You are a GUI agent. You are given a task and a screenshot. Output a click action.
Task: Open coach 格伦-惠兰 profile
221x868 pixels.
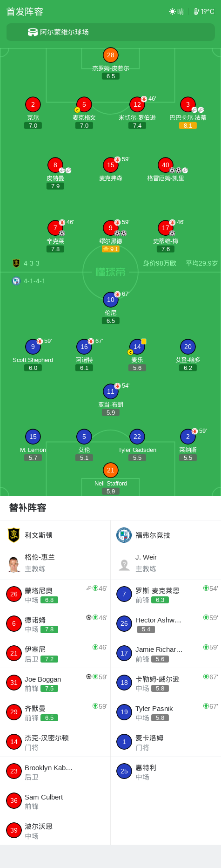[55, 563]
